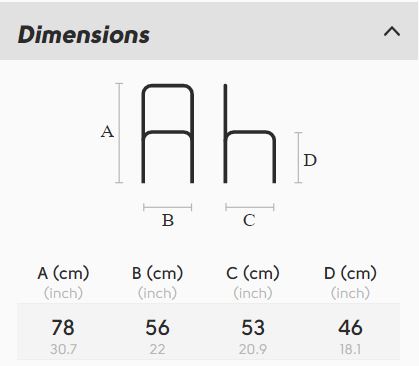Click the horizontal measurement line above C

(x=250, y=207)
